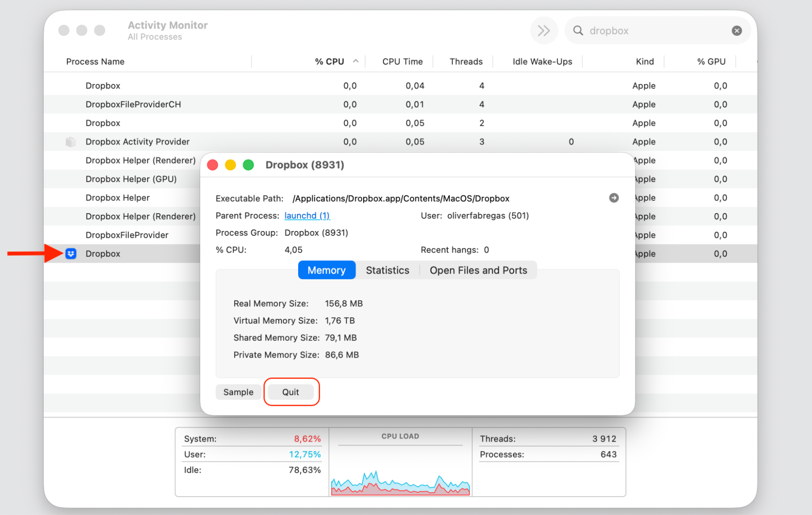Click the % CPU value 4,05
812x515 pixels.
(x=293, y=250)
